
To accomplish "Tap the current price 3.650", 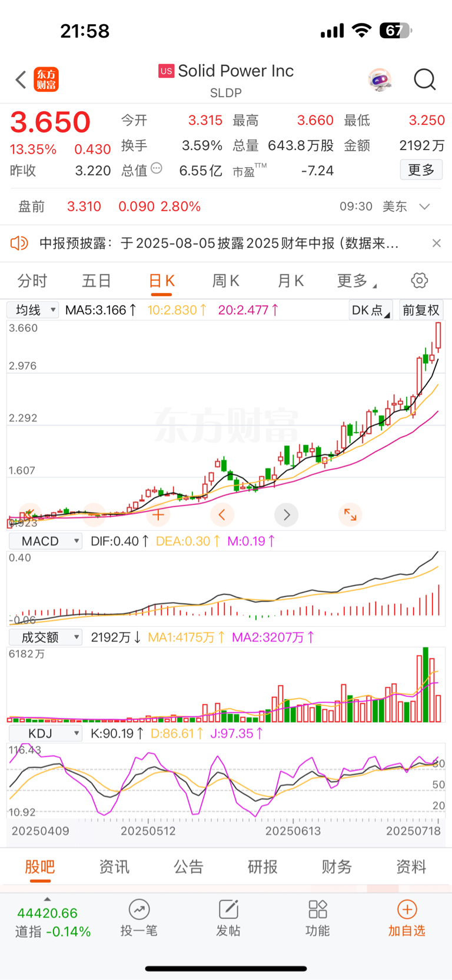I will click(51, 122).
